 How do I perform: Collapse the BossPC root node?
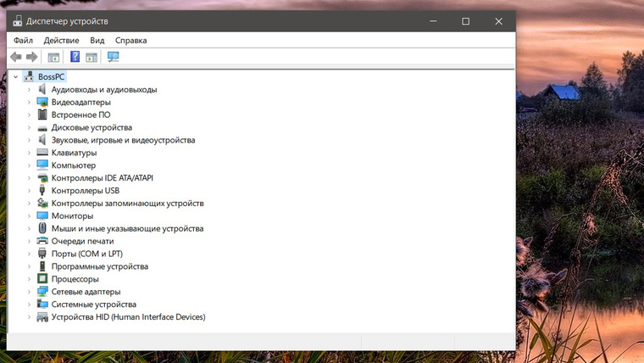tap(15, 77)
